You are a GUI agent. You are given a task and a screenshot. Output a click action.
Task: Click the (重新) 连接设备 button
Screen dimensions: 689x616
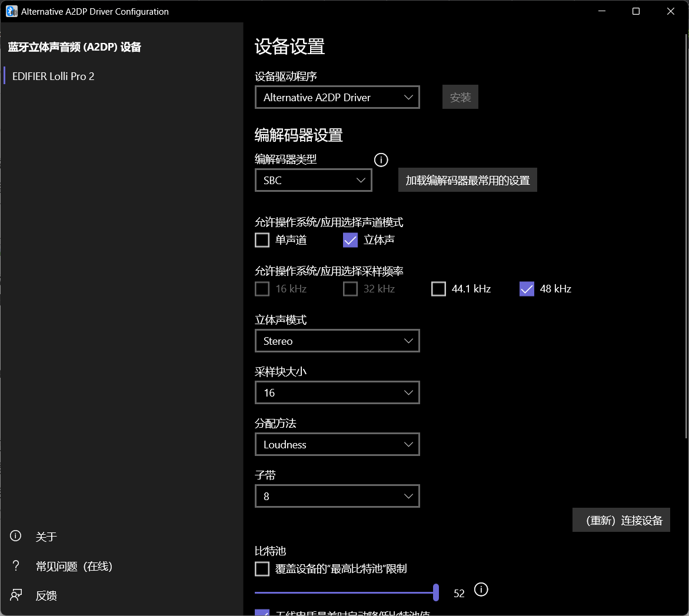click(621, 521)
